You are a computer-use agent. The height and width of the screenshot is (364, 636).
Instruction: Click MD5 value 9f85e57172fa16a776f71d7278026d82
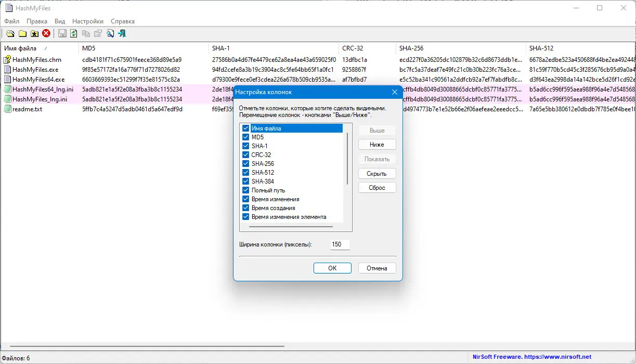coord(131,70)
